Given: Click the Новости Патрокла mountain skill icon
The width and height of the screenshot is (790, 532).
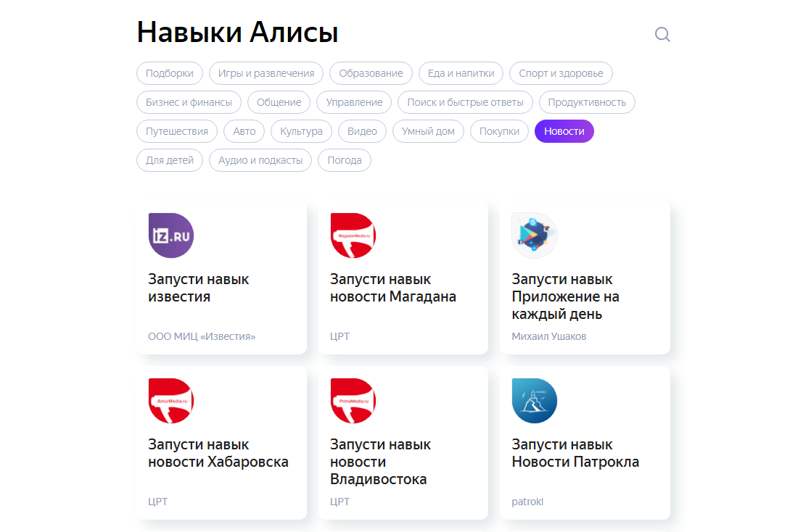Looking at the screenshot, I should [535, 400].
